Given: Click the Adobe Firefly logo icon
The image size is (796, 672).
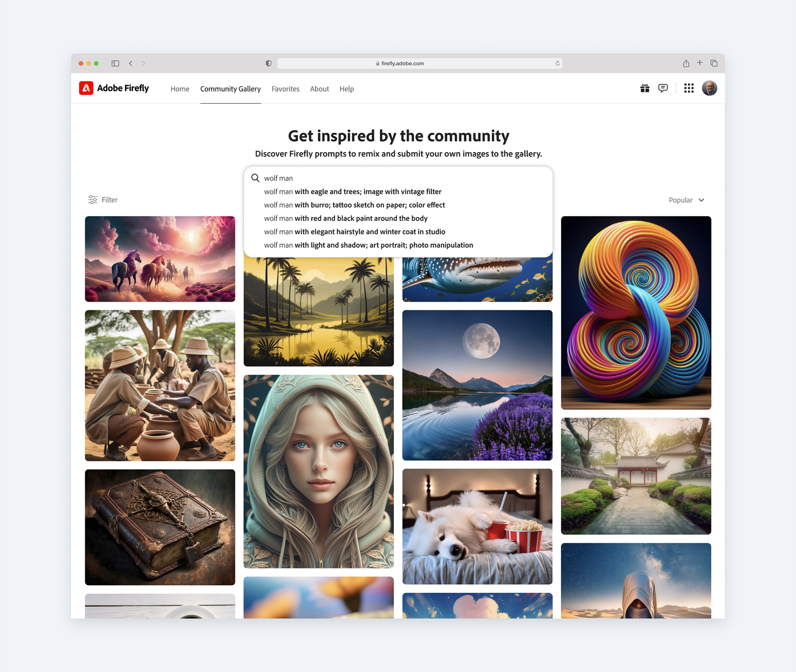Looking at the screenshot, I should [86, 88].
